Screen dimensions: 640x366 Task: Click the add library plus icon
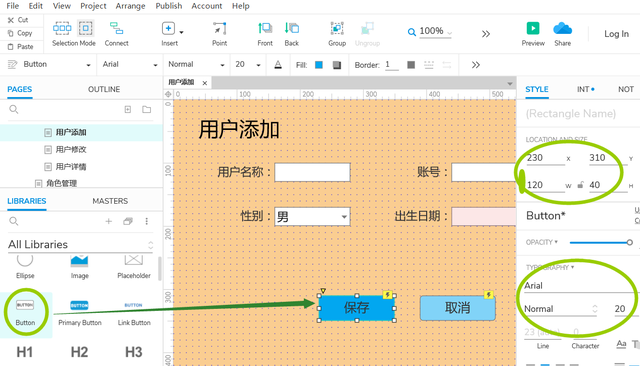[x=109, y=221]
